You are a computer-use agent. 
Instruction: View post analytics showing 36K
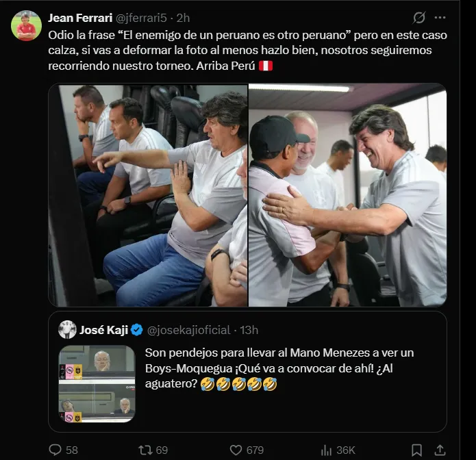point(327,450)
